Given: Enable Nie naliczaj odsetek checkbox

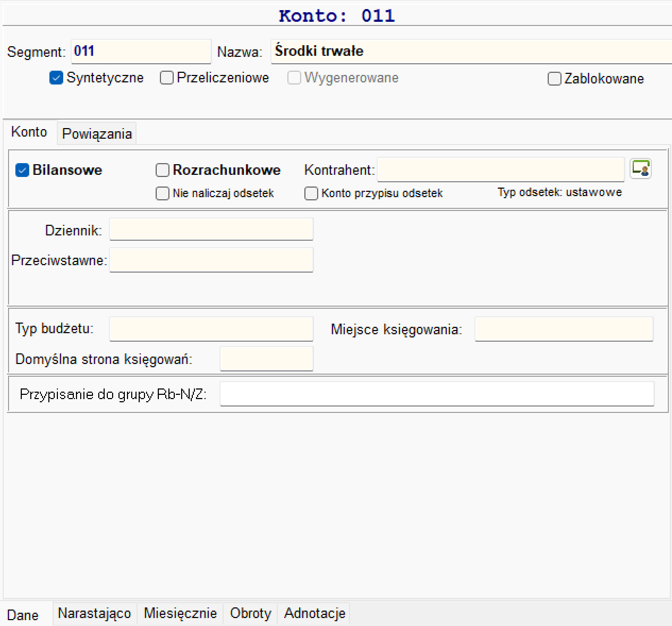Looking at the screenshot, I should tap(163, 193).
